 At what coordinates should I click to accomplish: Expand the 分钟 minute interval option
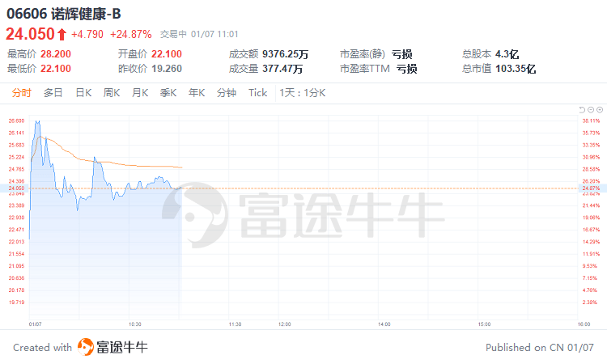pos(227,93)
